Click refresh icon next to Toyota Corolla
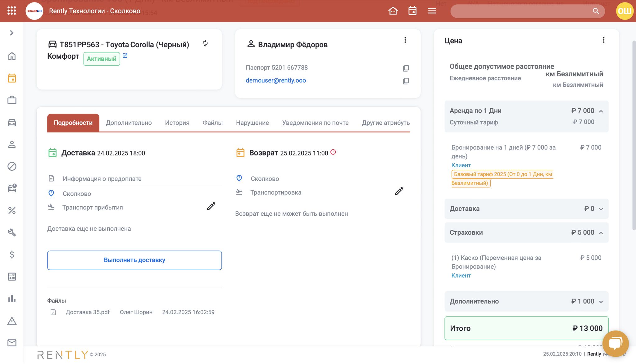The image size is (636, 364). pyautogui.click(x=205, y=43)
